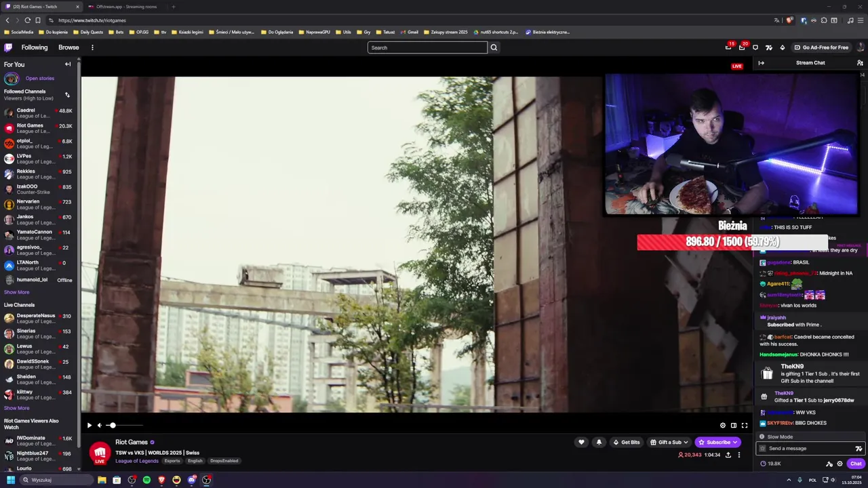Viewport: 868px width, 488px height.
Task: Open stories link in sidebar
Action: pos(40,79)
